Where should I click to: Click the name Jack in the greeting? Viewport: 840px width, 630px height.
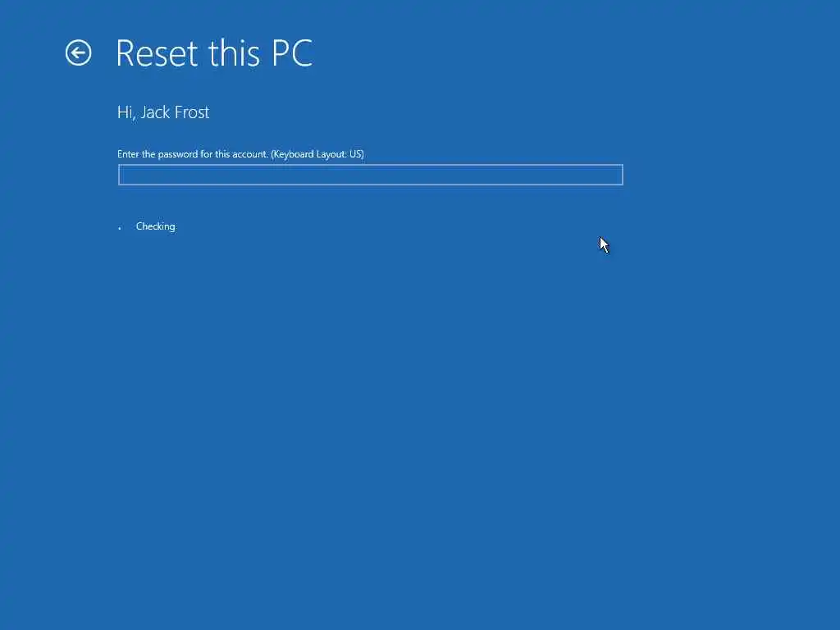[x=155, y=112]
